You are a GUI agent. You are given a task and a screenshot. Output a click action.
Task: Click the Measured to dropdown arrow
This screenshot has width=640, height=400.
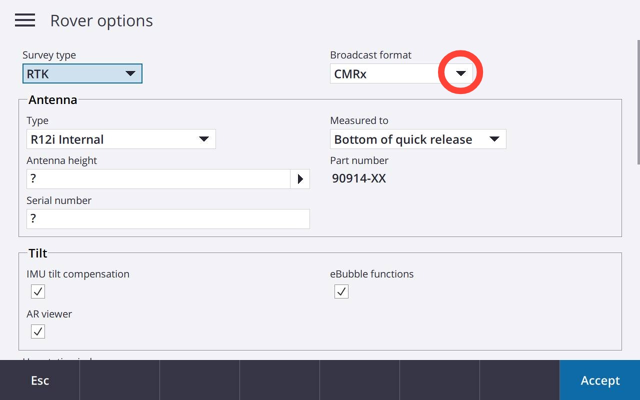[x=494, y=139]
